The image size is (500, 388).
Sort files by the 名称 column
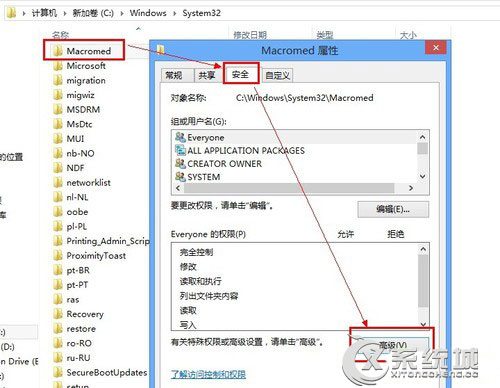pyautogui.click(x=60, y=35)
